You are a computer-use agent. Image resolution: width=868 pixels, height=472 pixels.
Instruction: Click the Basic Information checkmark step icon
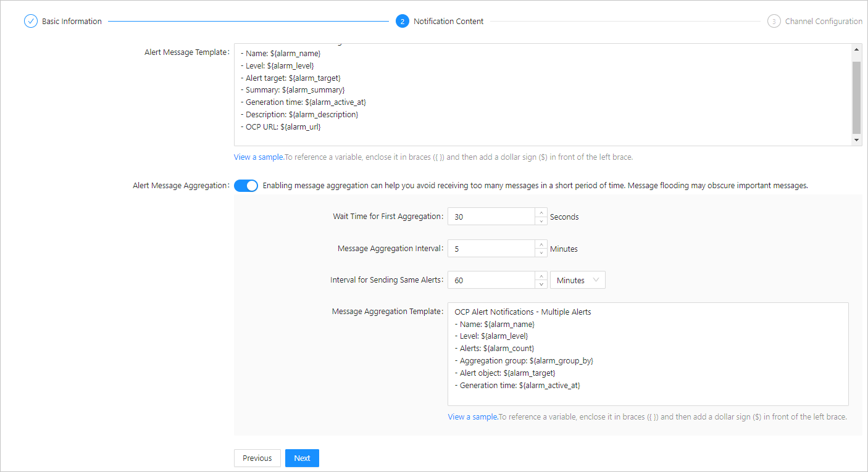coord(31,22)
